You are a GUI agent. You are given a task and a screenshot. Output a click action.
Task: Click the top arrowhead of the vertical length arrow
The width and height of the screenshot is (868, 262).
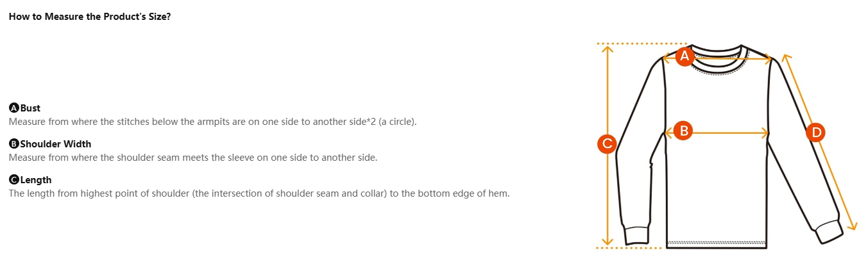pyautogui.click(x=608, y=49)
